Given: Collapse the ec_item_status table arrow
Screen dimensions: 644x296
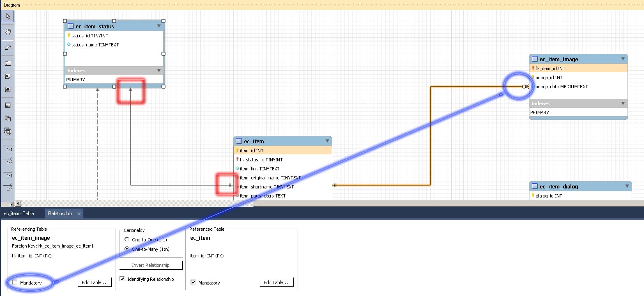Looking at the screenshot, I should (x=159, y=26).
